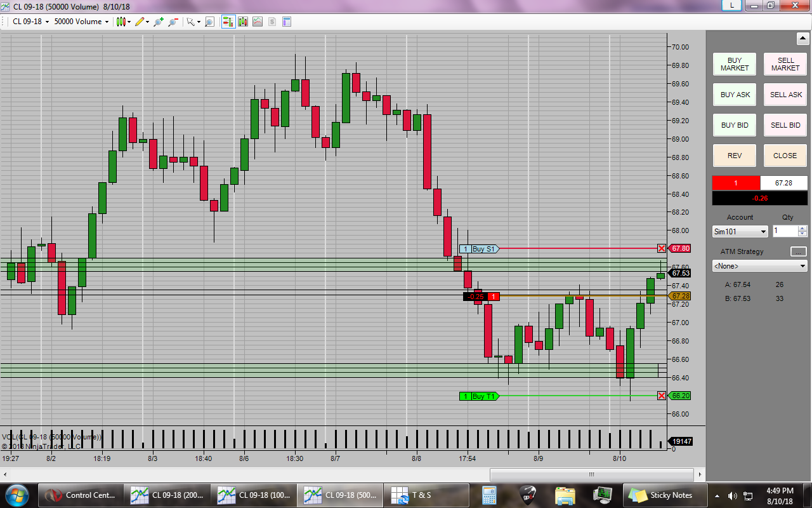Viewport: 812px width, 508px height.
Task: Click the zoom frame magnifier icon
Action: pyautogui.click(x=209, y=22)
